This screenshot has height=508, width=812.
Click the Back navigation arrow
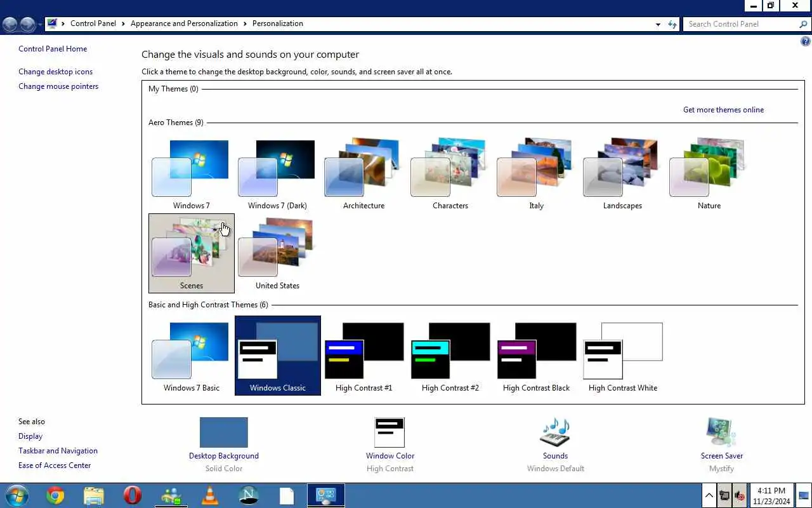[10, 24]
